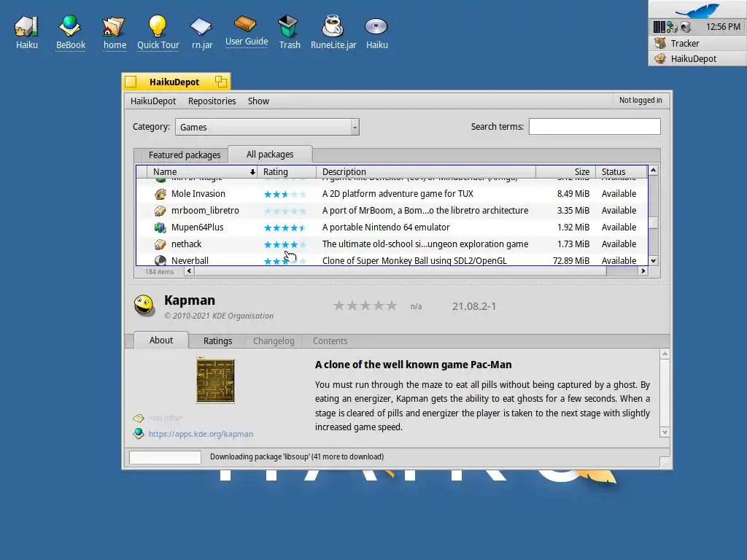Open the Haiku disc desktop icon
Image resolution: width=747 pixels, height=560 pixels.
pyautogui.click(x=376, y=27)
